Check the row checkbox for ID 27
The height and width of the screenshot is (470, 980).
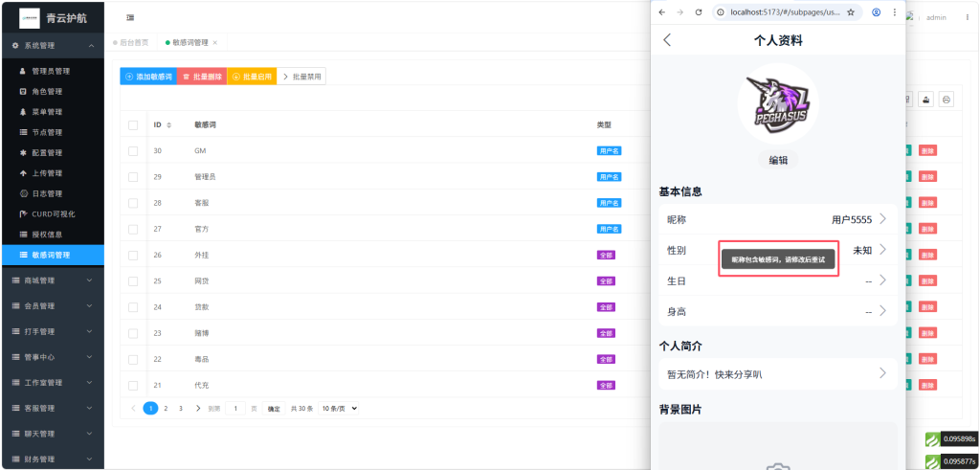(133, 230)
